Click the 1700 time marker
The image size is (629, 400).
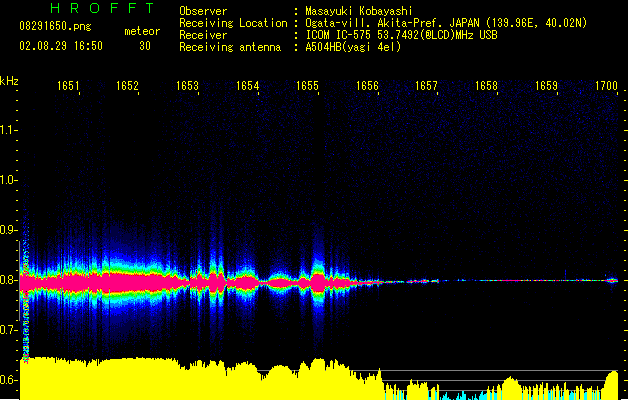pyautogui.click(x=606, y=86)
